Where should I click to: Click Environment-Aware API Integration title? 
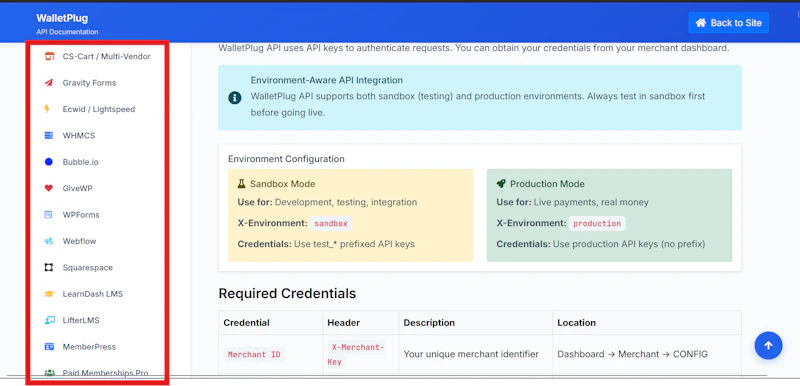tap(327, 81)
